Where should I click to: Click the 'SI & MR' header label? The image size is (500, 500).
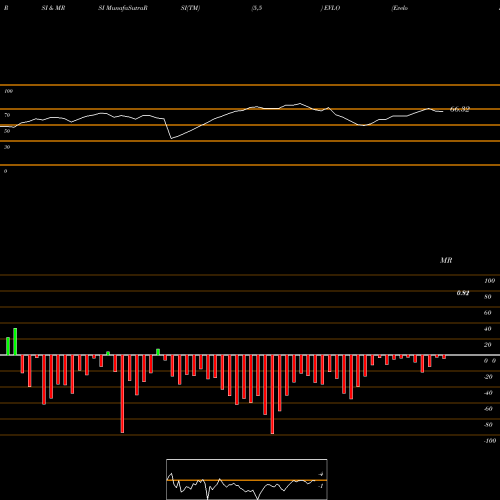[53, 8]
